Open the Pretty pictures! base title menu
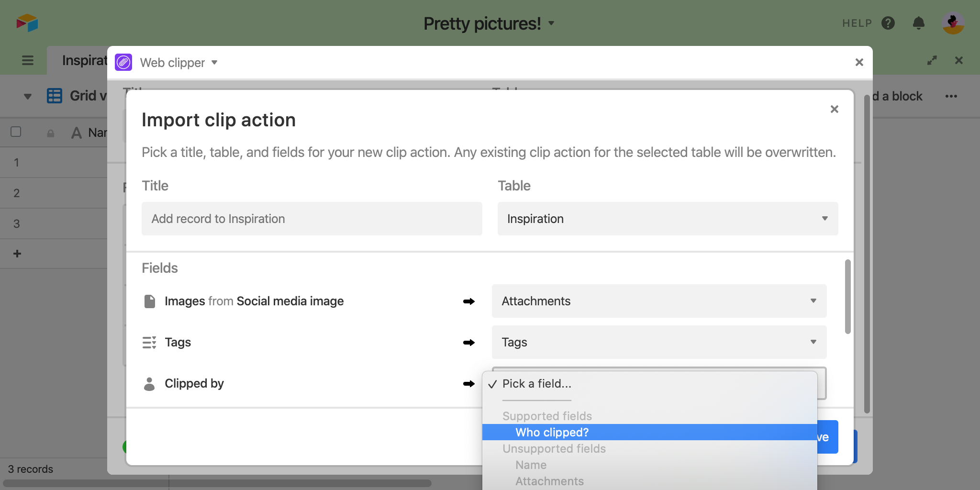 click(488, 23)
